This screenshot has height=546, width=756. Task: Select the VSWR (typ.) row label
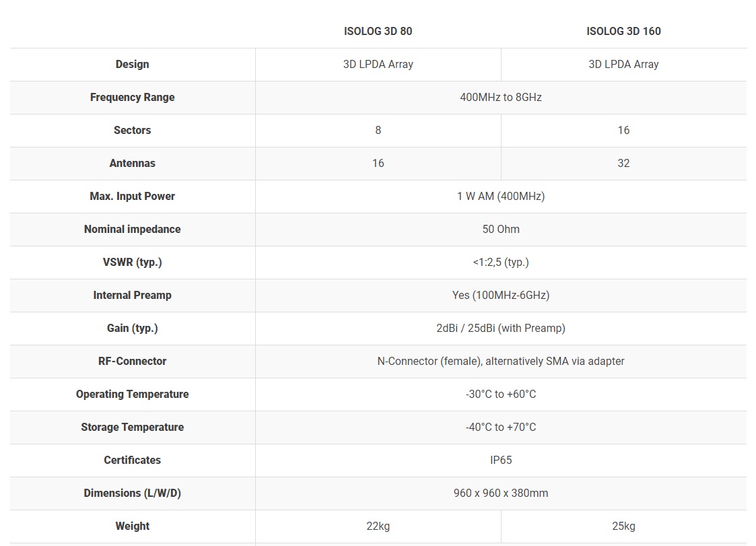pos(132,262)
